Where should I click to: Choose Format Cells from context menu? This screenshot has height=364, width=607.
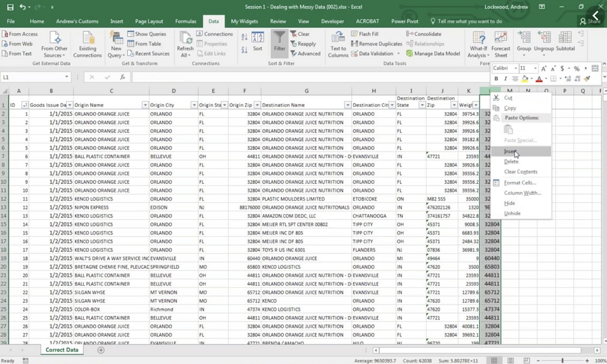pos(521,183)
